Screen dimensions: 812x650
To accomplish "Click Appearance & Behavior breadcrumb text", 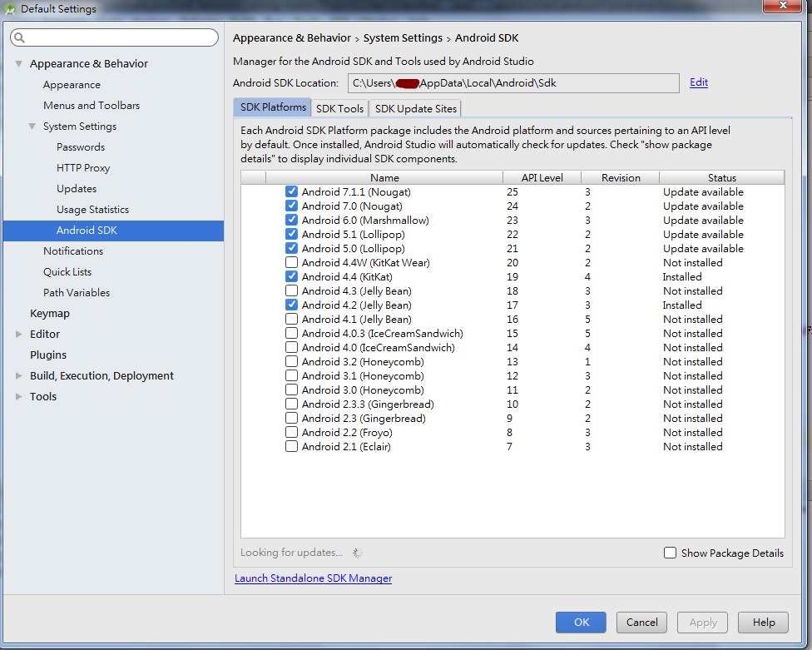I will pyautogui.click(x=292, y=37).
